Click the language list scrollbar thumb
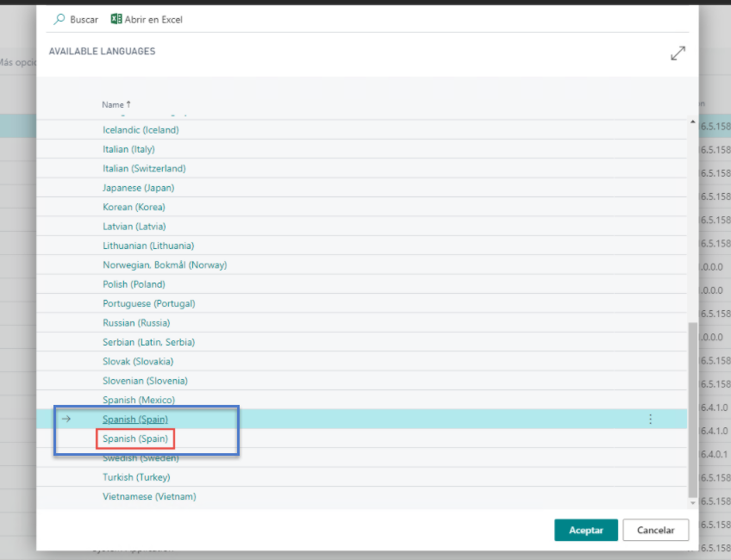Viewport: 731px width, 560px height. [x=693, y=410]
